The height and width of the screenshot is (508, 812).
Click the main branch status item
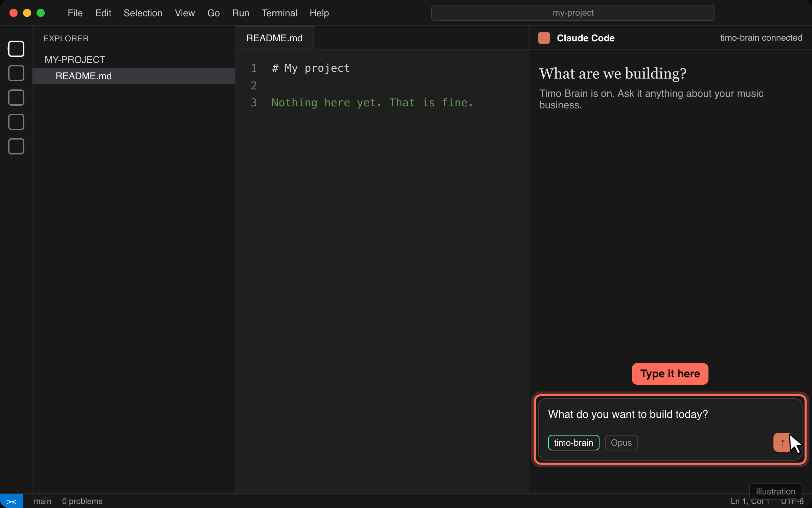[42, 501]
